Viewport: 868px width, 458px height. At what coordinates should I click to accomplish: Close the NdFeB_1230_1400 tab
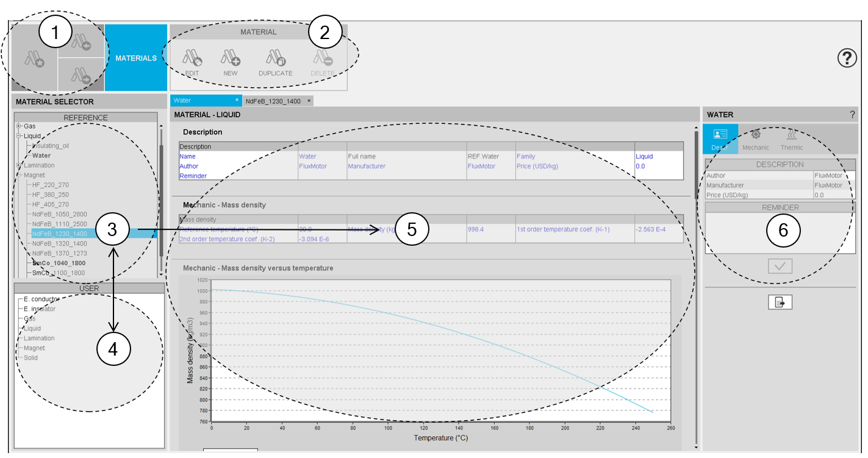pos(309,101)
